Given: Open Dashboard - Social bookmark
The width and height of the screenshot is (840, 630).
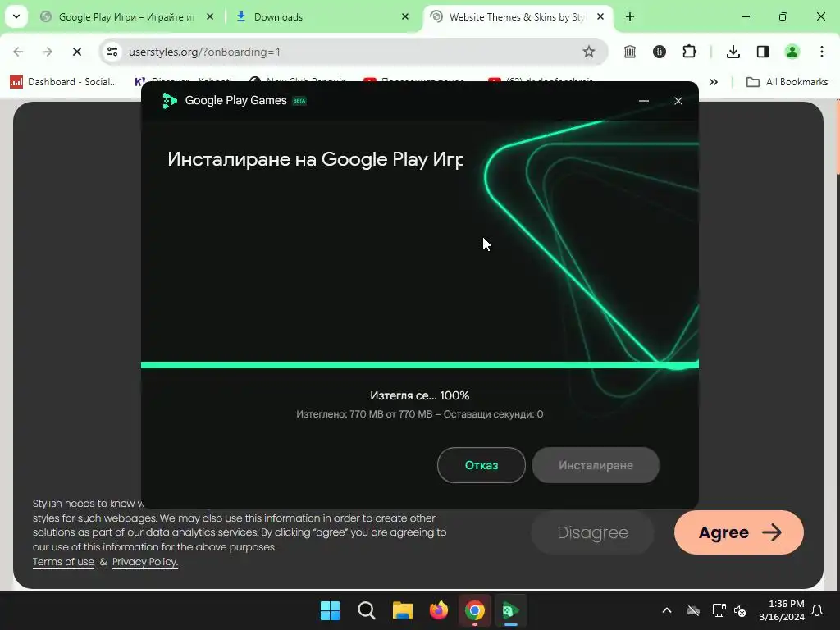Looking at the screenshot, I should 64,82.
